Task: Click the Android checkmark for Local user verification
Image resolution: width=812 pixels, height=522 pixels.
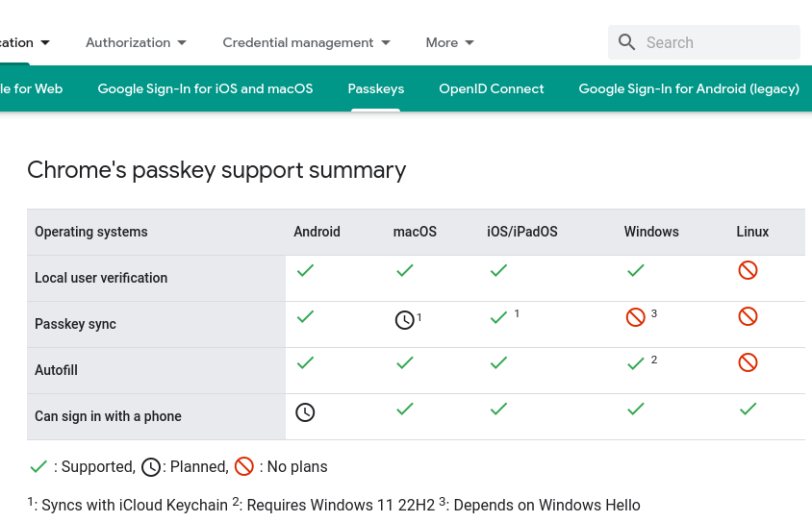Action: pos(306,270)
